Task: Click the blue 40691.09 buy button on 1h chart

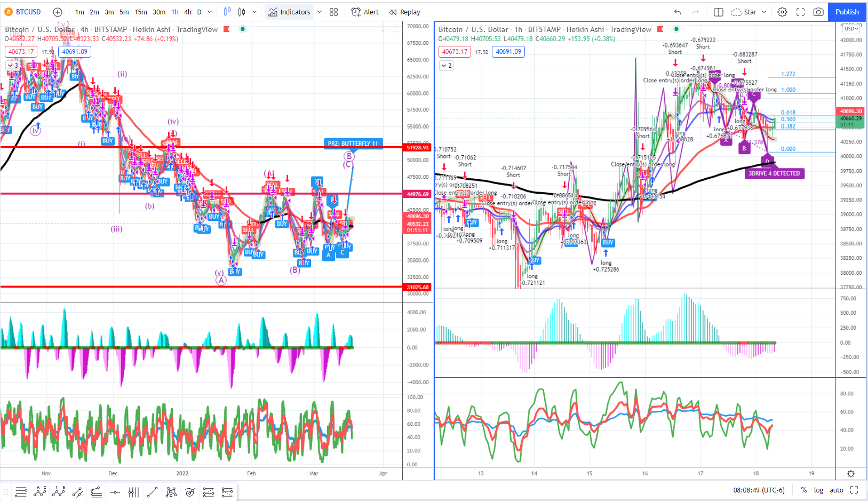Action: (x=508, y=52)
